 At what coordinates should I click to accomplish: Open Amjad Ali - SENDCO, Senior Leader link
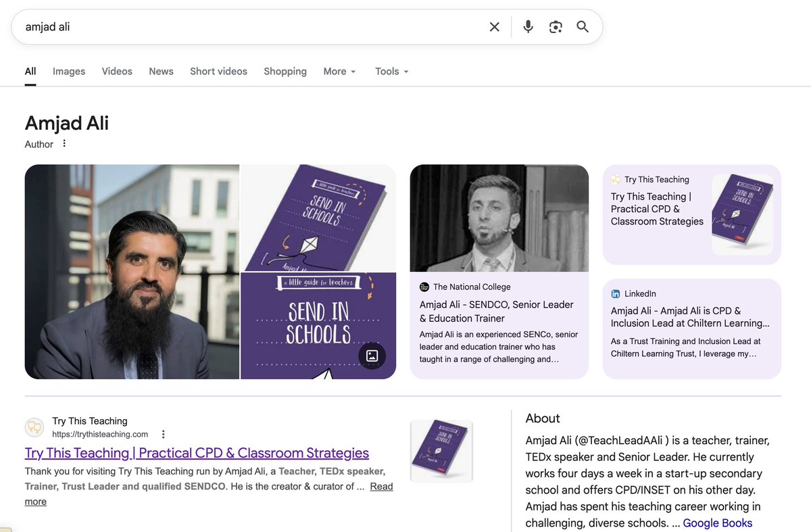(497, 312)
